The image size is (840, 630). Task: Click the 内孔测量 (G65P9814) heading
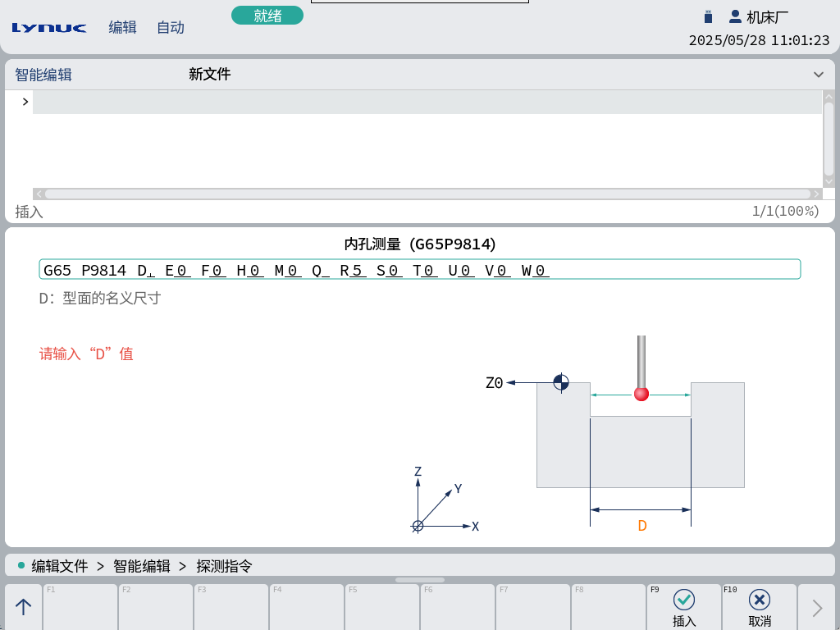pos(420,244)
